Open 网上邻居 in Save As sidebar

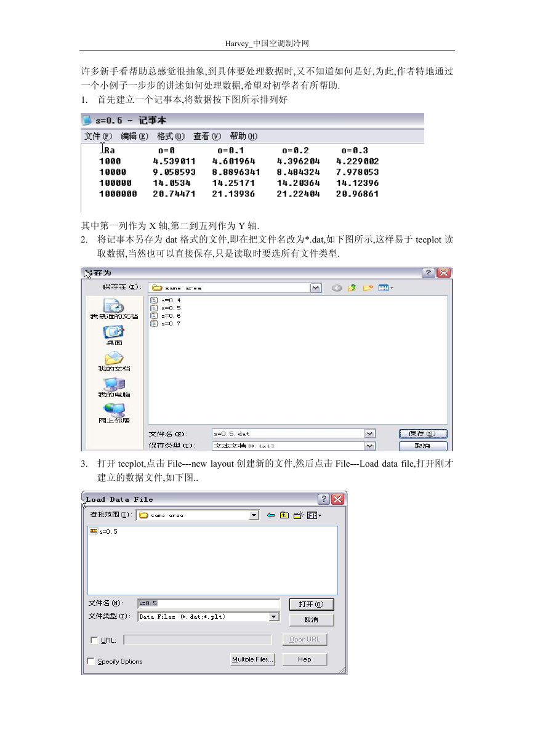coord(114,414)
